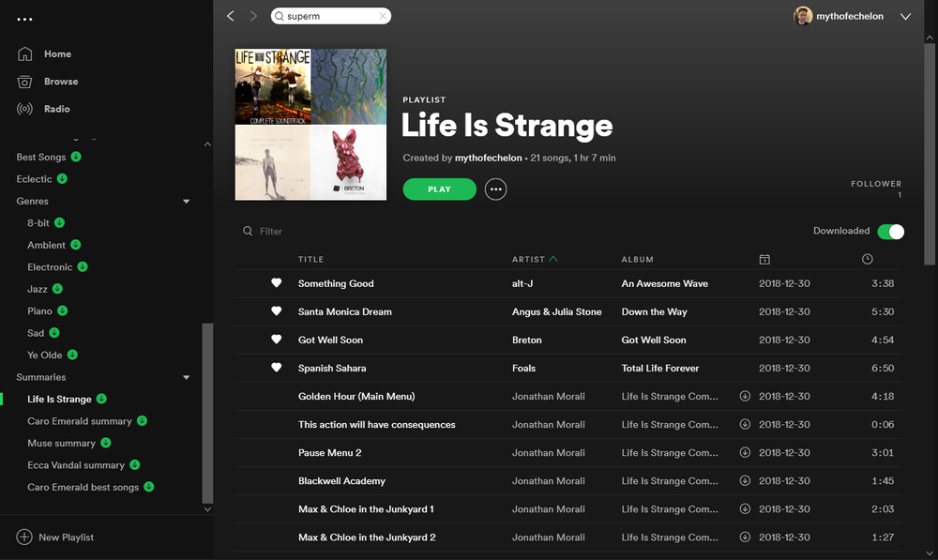Viewport: 938px width, 560px height.
Task: Open the three-dot app menu
Action: 24,19
